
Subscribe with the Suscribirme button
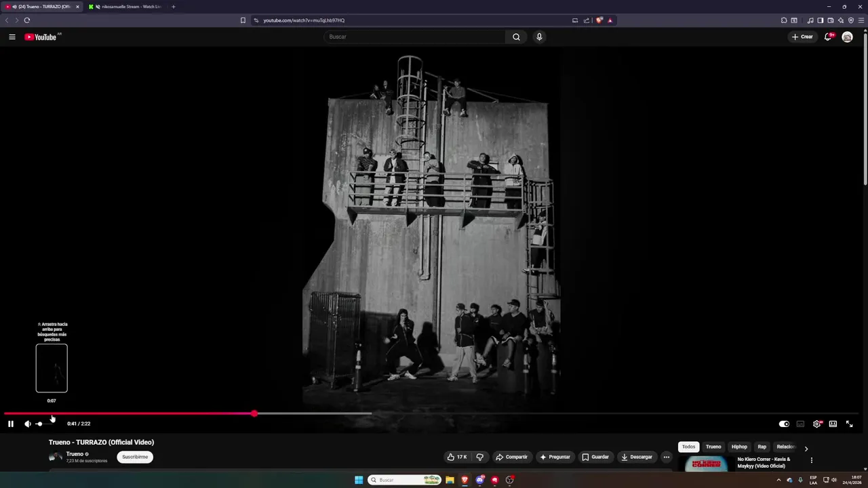135,457
